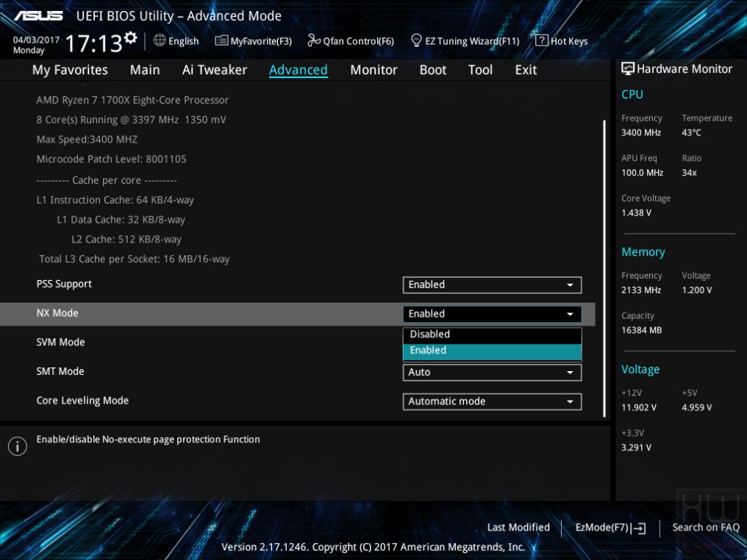This screenshot has height=560, width=747.
Task: Click the AMD Ryzen 7 1700X processor line
Action: [132, 100]
